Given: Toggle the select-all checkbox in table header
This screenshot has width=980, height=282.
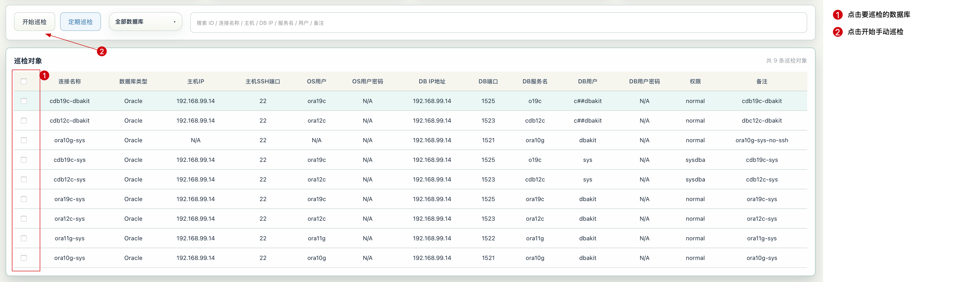Looking at the screenshot, I should (x=24, y=81).
